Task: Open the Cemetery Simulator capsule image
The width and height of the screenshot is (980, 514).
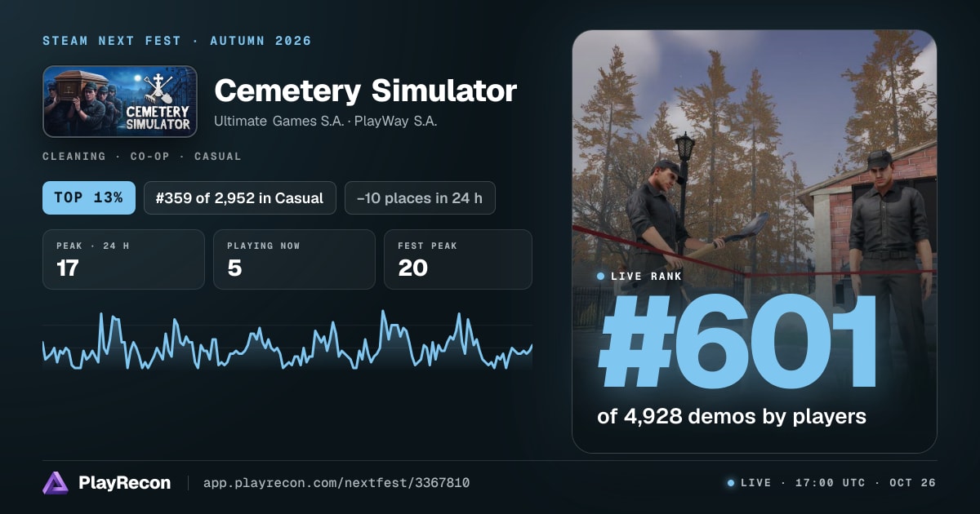Action: [120, 101]
